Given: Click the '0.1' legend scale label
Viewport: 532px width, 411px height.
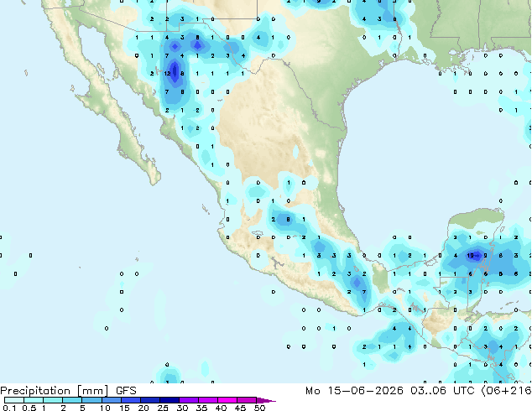Looking at the screenshot, I should click(x=9, y=408).
